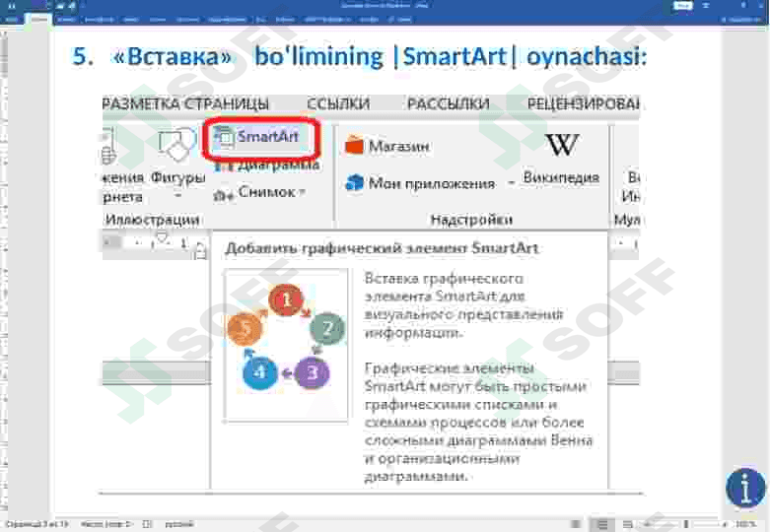Click the Википедия W icon
Viewport: 770px width, 532px height.
[x=562, y=146]
